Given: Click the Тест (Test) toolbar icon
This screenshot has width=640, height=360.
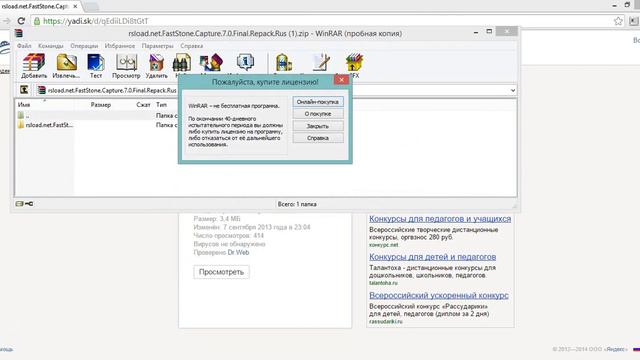Looking at the screenshot, I should [x=96, y=65].
